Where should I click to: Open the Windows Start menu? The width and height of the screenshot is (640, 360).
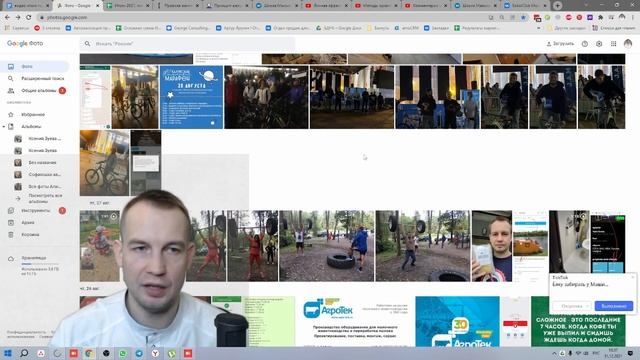coord(7,353)
